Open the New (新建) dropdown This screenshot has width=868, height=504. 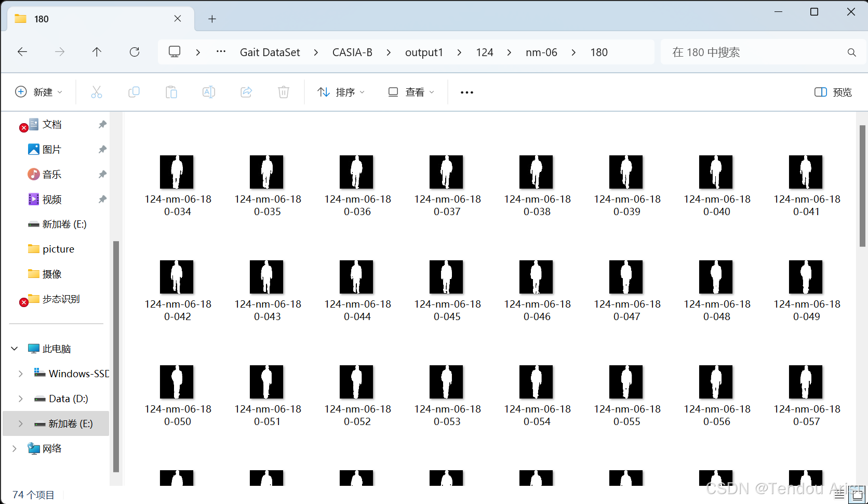[39, 92]
